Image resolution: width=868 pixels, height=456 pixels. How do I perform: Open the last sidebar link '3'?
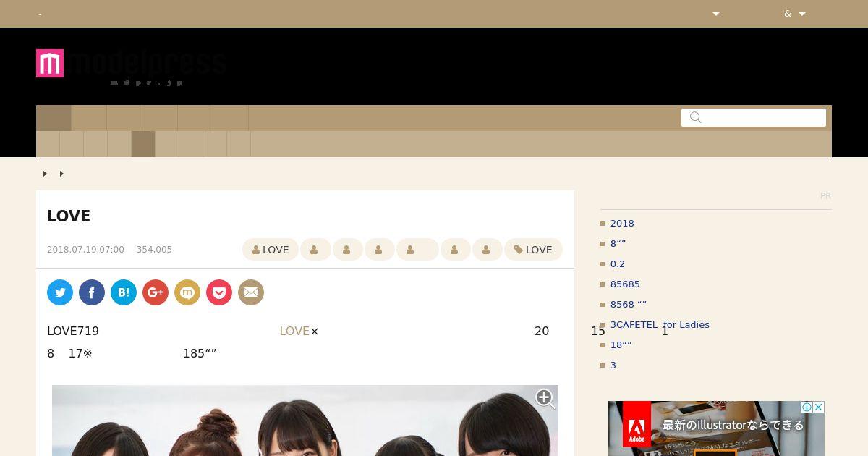(x=613, y=366)
